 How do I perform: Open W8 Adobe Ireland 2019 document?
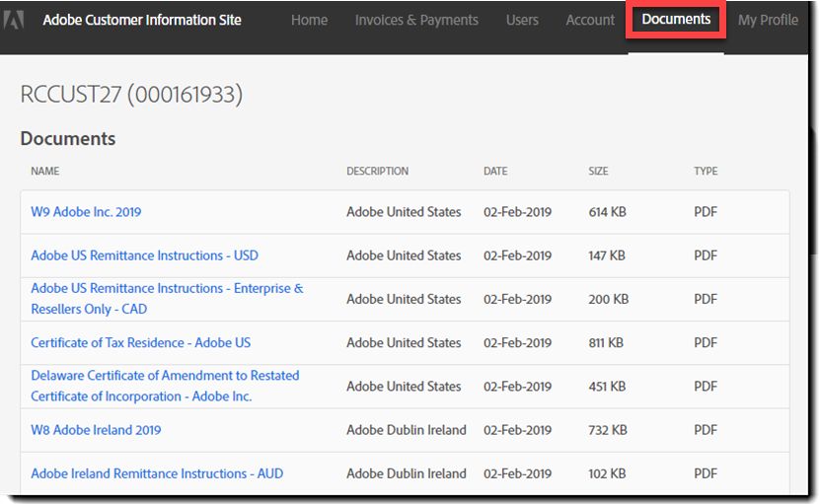point(96,430)
